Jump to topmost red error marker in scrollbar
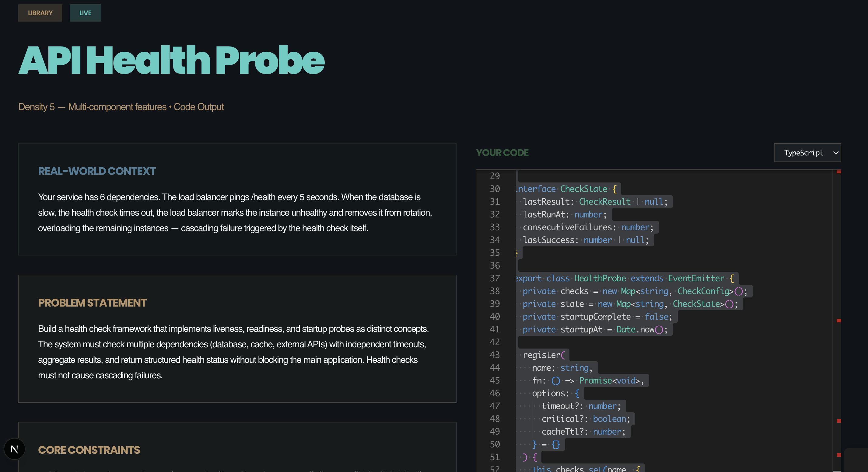Viewport: 868px width, 472px height. click(839, 172)
